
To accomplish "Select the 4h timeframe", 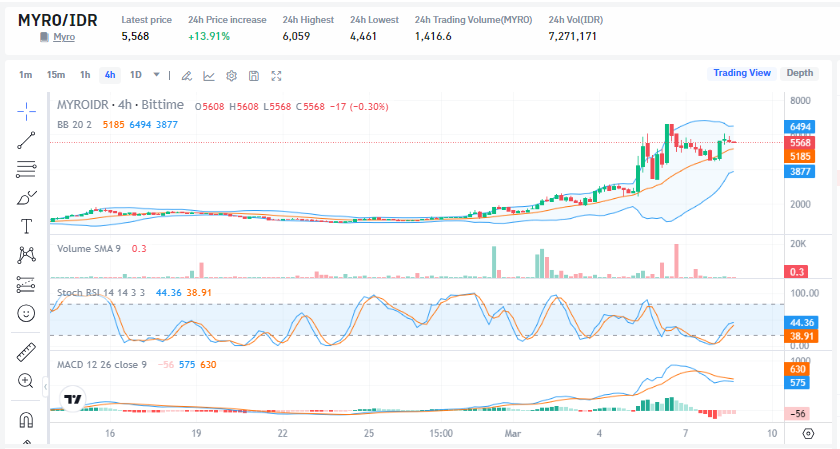I will click(x=110, y=75).
